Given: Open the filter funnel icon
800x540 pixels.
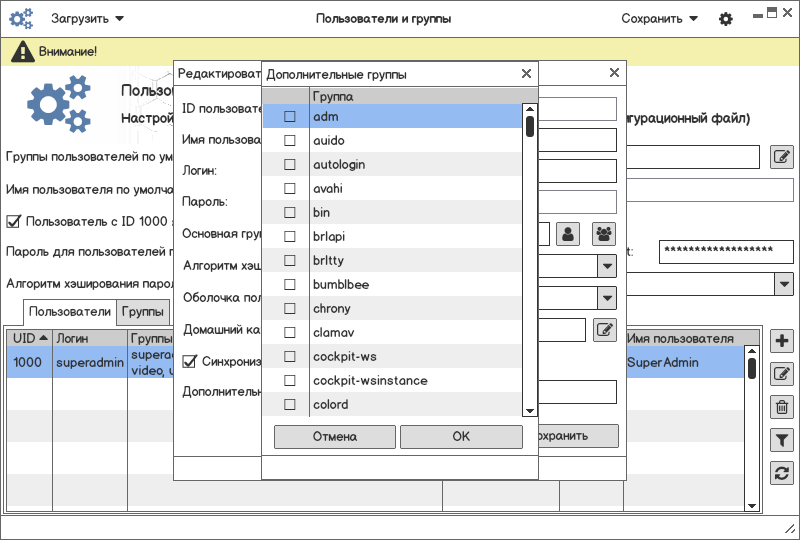Looking at the screenshot, I should (x=782, y=440).
